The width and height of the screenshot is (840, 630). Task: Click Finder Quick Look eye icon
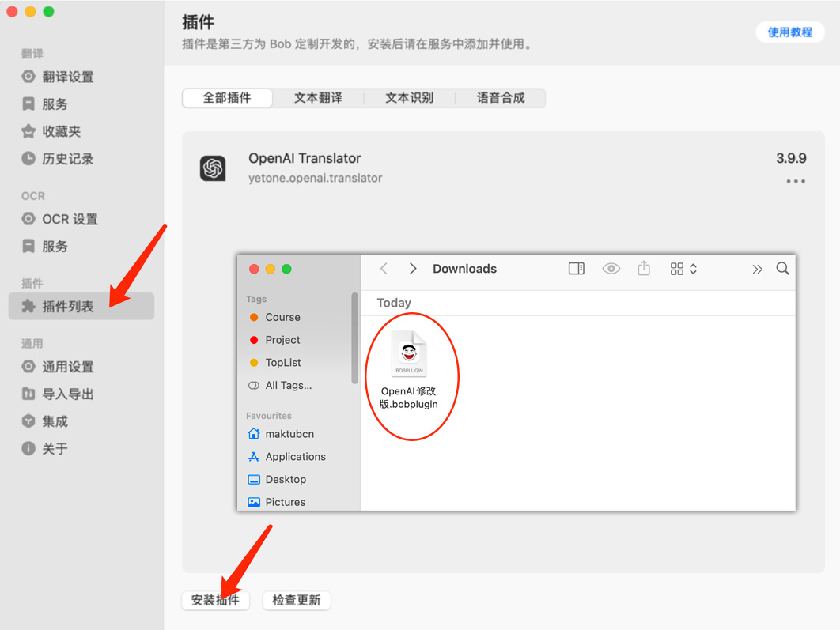click(611, 269)
